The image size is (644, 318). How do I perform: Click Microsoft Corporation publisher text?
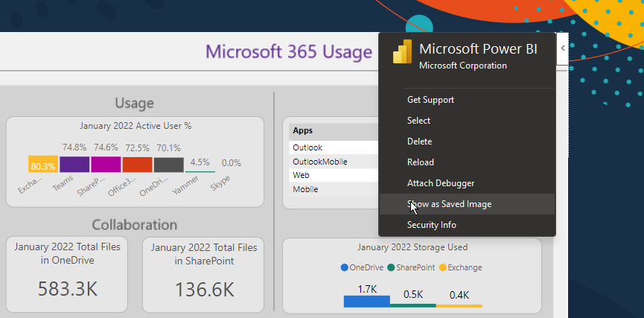(463, 66)
